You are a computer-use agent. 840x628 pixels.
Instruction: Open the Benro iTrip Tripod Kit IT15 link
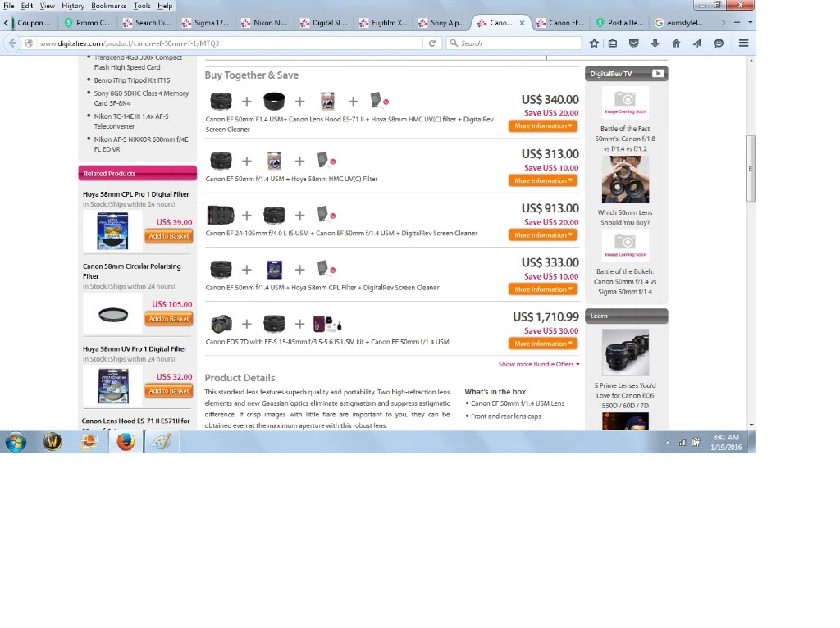coord(132,80)
